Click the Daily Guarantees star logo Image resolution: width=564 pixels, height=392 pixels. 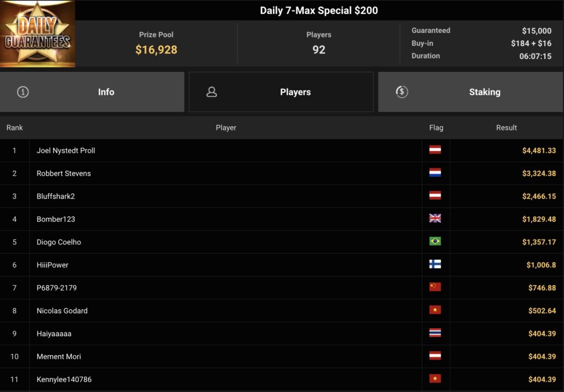37,34
